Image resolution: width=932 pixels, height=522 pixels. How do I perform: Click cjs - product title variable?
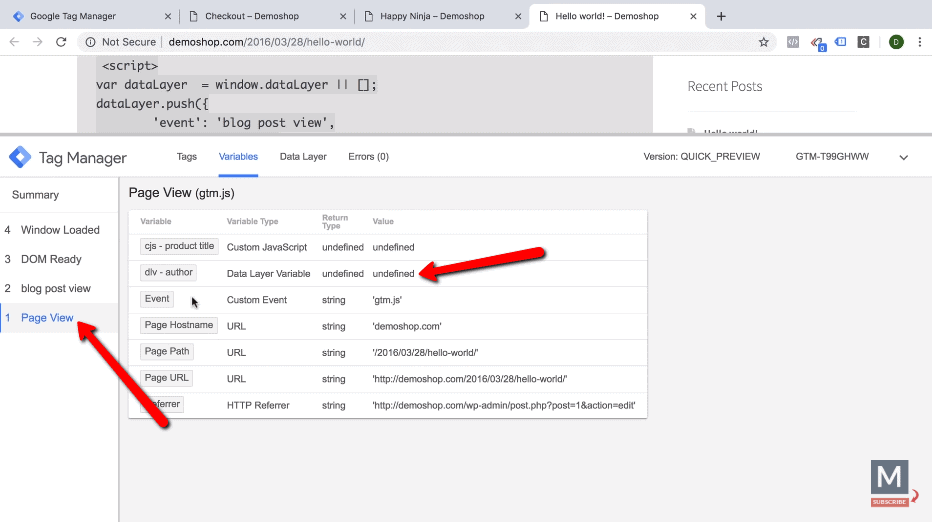click(179, 246)
